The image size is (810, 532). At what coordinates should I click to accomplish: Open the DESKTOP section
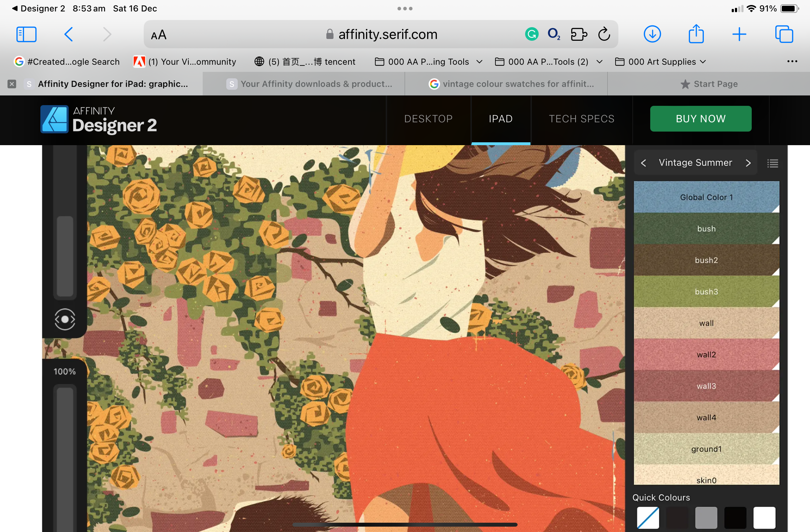tap(429, 119)
